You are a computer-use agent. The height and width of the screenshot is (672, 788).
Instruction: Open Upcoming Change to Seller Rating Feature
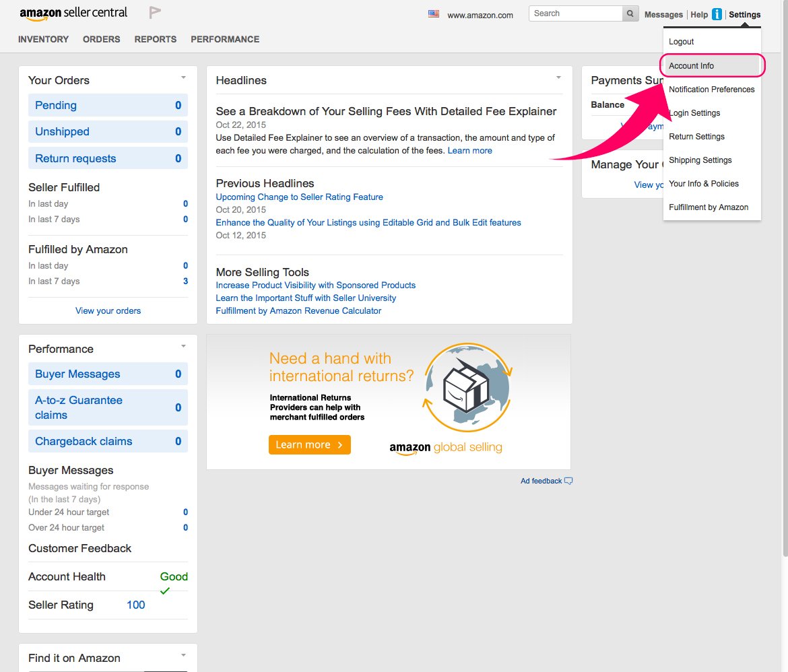[300, 197]
